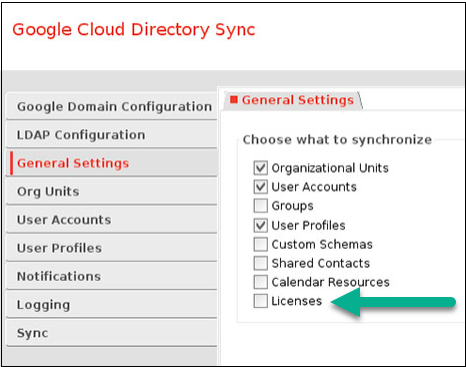Enable the Groups checkbox

point(260,206)
